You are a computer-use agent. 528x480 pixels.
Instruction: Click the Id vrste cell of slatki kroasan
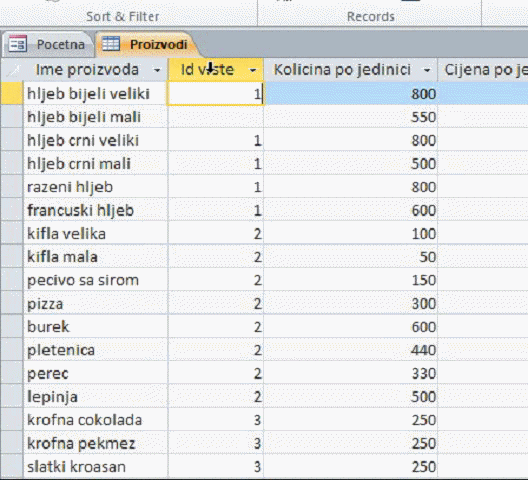point(216,467)
